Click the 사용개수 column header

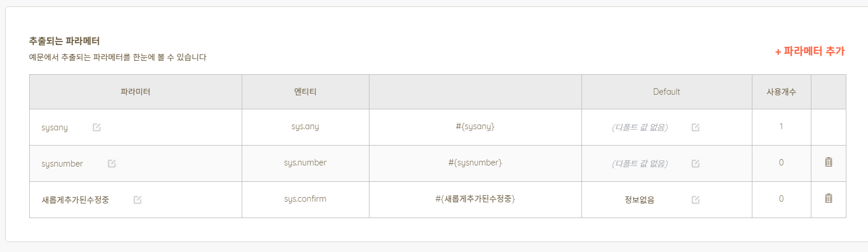782,92
